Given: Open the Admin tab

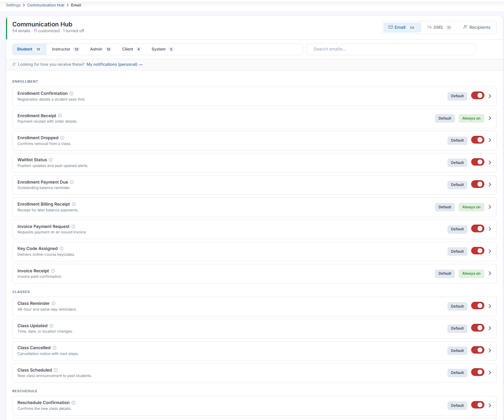Looking at the screenshot, I should (101, 49).
